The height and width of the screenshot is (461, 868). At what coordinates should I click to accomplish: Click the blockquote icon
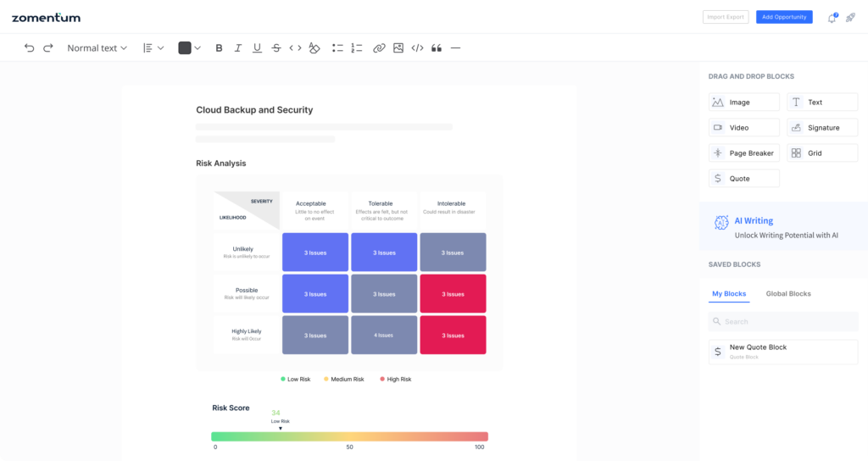437,48
